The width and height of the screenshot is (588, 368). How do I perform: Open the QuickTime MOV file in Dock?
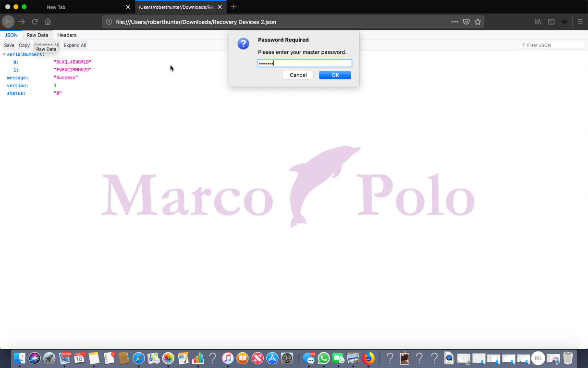449,358
